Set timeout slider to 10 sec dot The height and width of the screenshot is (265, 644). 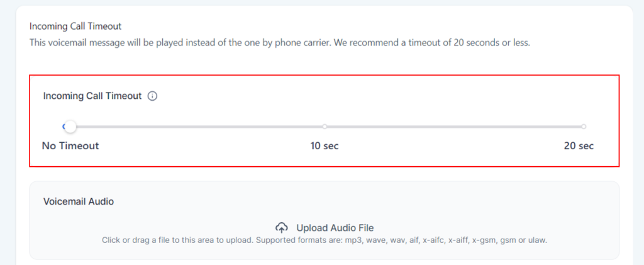(x=325, y=127)
